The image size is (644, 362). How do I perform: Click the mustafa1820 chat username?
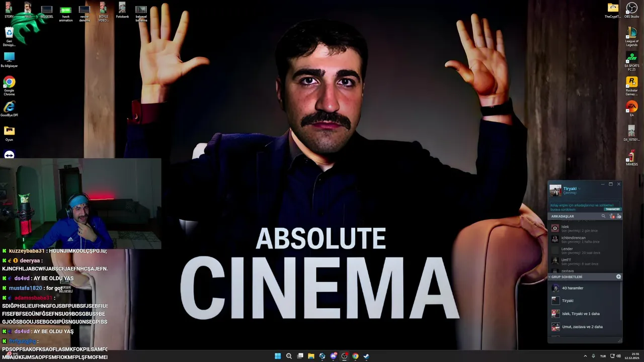[25, 288]
